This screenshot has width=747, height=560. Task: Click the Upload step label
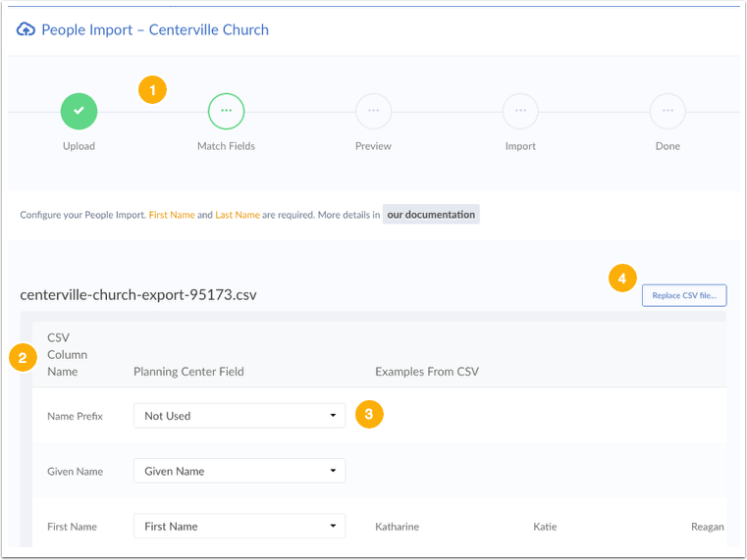click(80, 146)
